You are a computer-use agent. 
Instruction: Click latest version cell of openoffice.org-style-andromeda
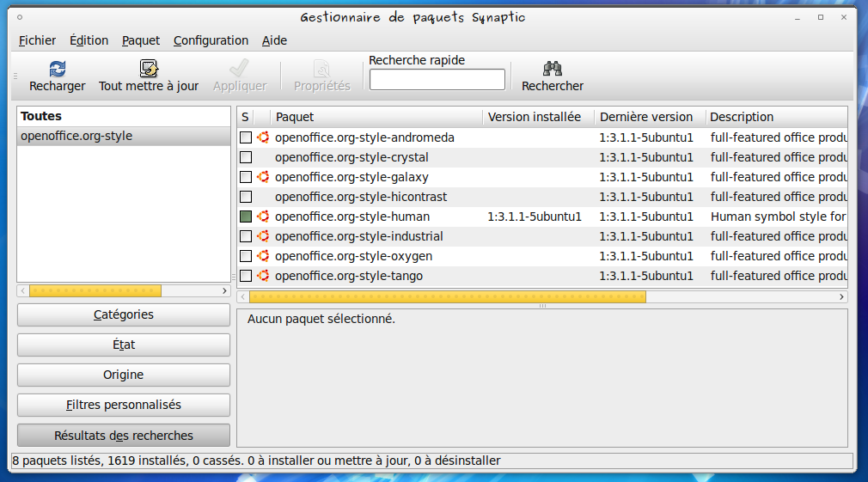tap(646, 137)
